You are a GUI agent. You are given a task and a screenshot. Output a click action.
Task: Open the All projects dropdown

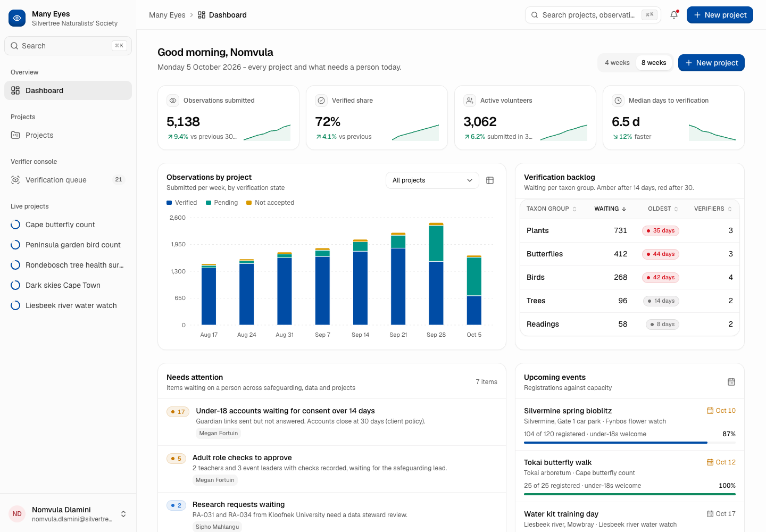(432, 180)
